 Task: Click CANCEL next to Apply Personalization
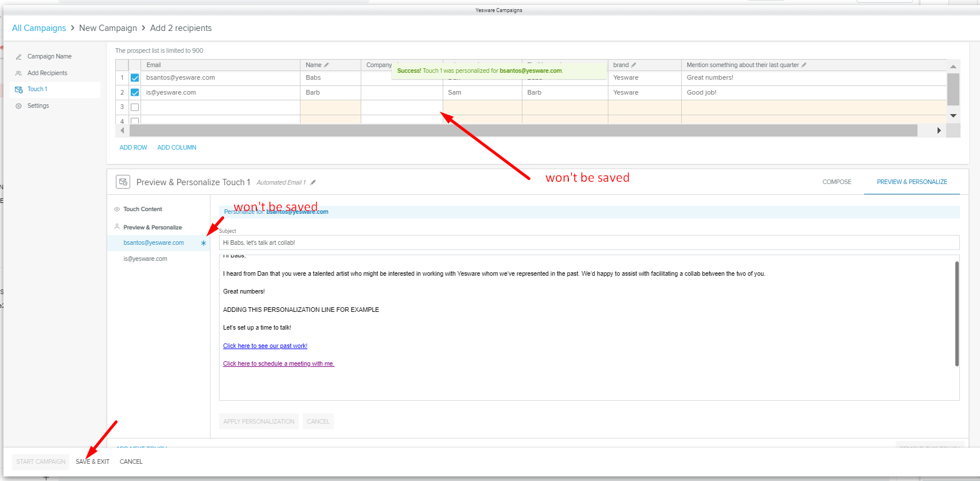point(318,421)
